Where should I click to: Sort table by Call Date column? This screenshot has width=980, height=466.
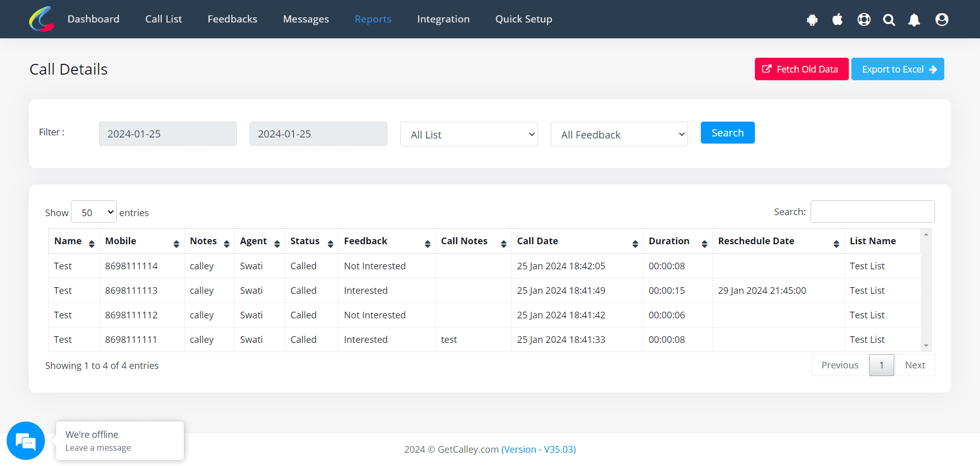click(x=577, y=241)
